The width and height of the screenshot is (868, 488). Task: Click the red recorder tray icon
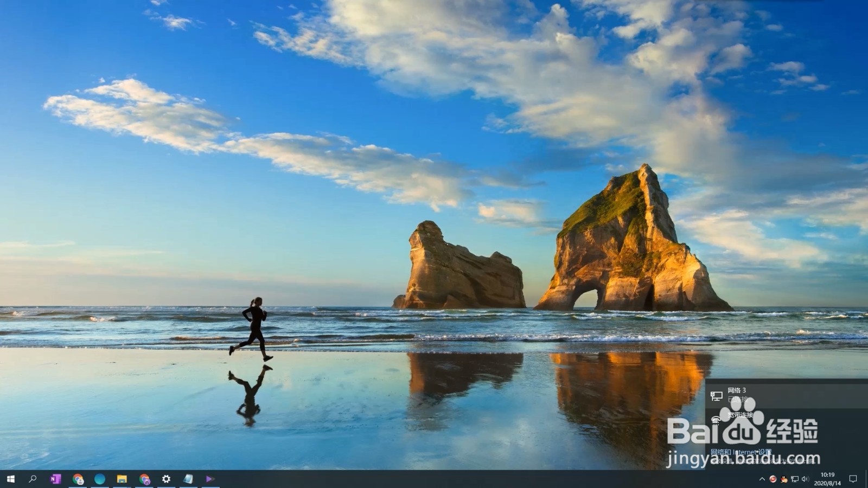[x=773, y=479]
